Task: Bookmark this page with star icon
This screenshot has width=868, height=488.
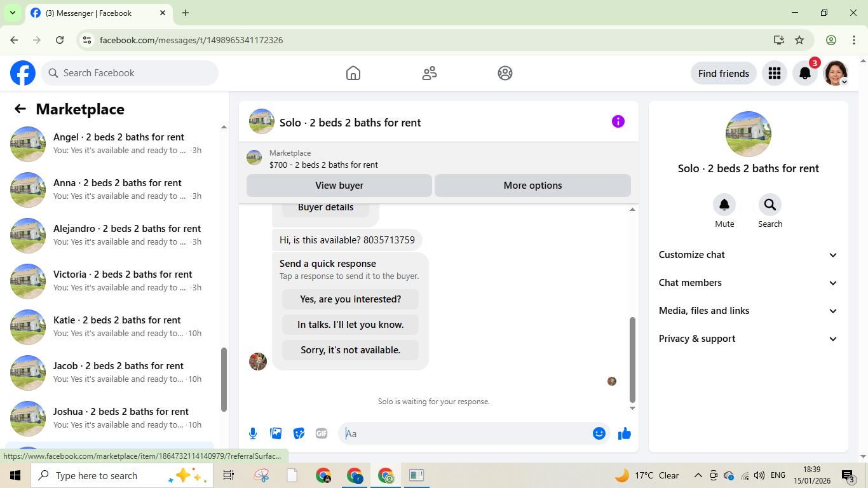Action: coord(799,40)
